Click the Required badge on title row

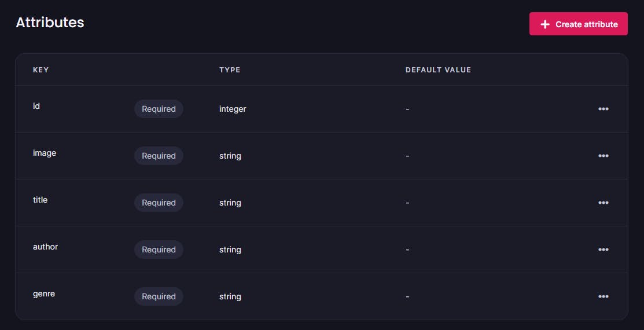[x=159, y=203]
